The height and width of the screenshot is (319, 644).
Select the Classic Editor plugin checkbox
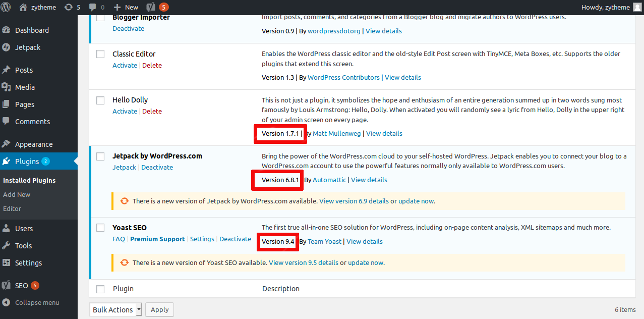tap(100, 54)
